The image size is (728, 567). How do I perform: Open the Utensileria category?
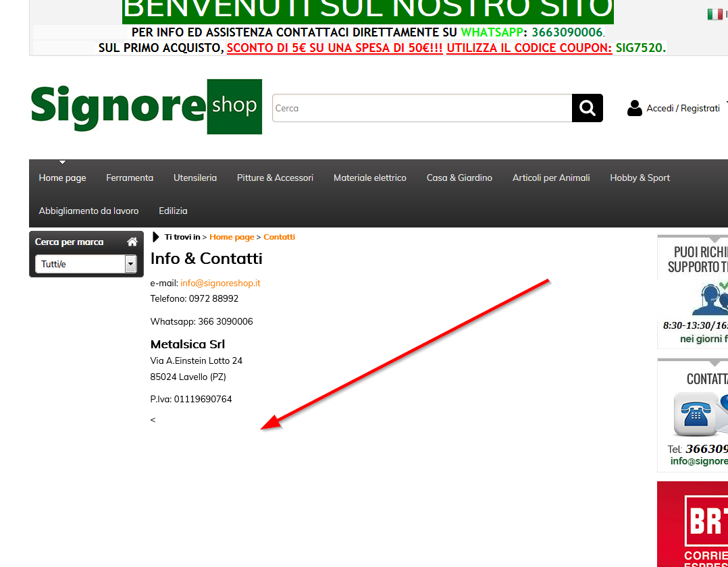[x=195, y=178]
